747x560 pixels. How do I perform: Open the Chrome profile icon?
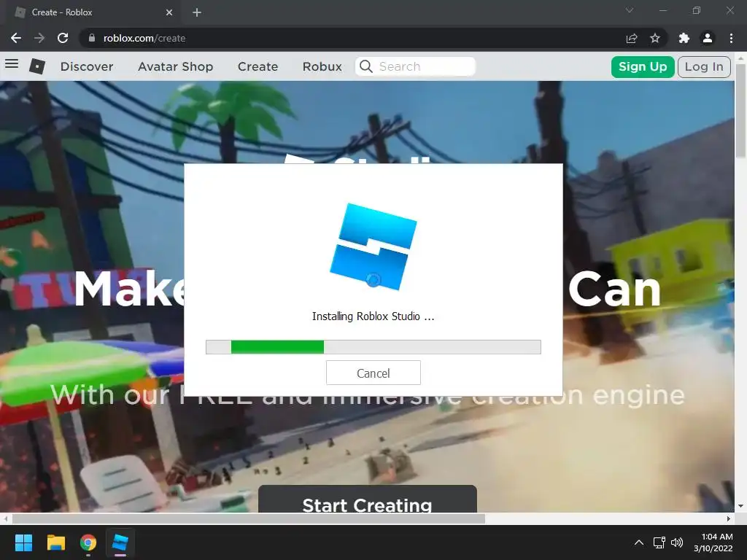click(708, 38)
